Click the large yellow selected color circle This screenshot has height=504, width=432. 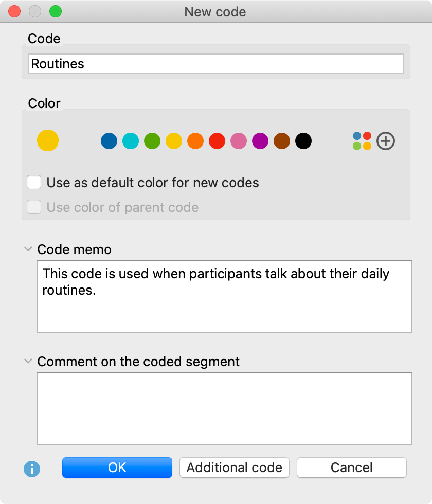48,140
